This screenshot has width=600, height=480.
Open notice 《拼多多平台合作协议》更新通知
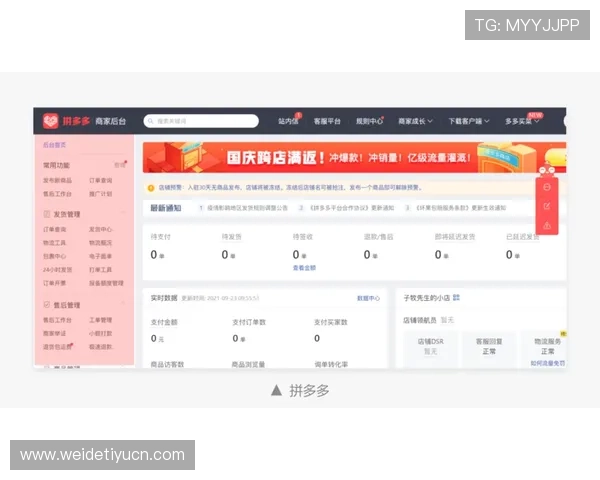(352, 208)
